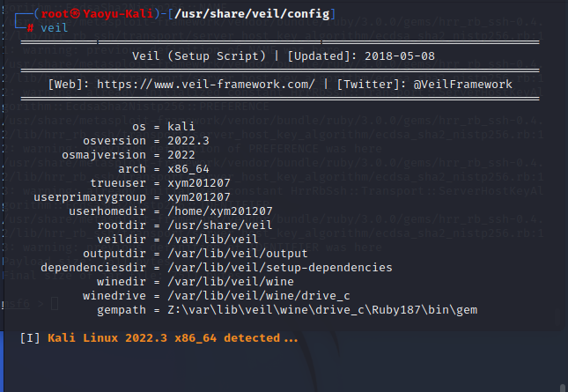Select the updated date 2018-05-08
The height and width of the screenshot is (392, 568).
point(400,56)
